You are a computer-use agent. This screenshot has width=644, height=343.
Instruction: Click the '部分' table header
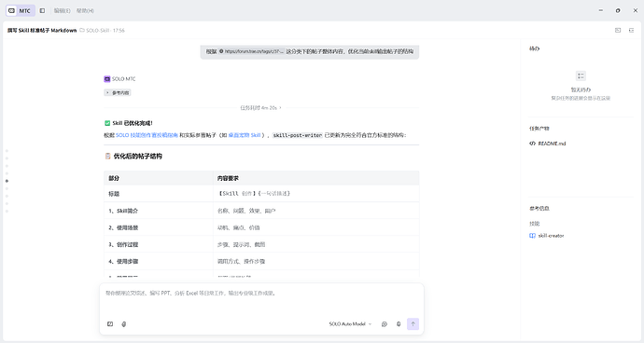159,178
